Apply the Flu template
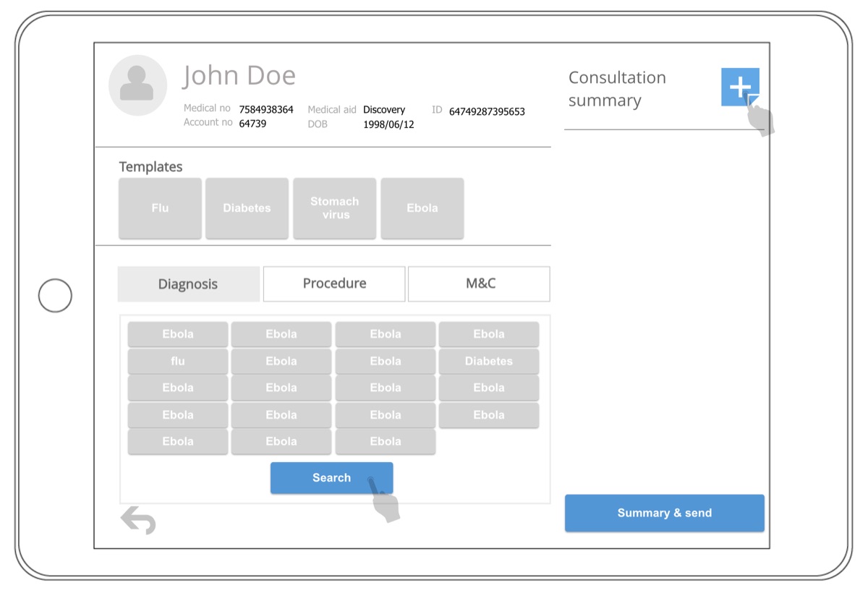Screen dimensions: 868x593 point(160,208)
